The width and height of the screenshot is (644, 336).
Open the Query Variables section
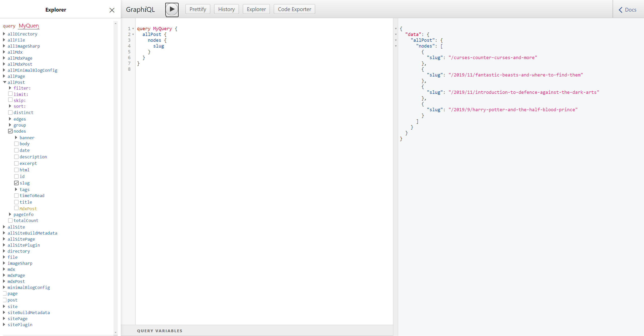click(160, 330)
